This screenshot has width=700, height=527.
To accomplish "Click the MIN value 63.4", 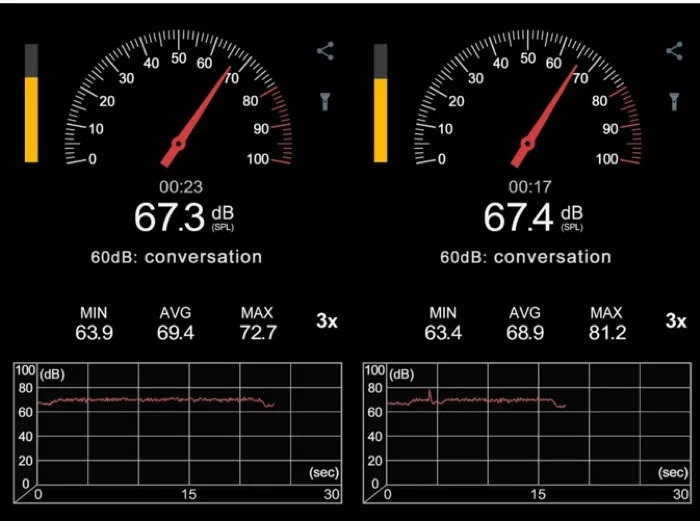I will click(x=443, y=333).
